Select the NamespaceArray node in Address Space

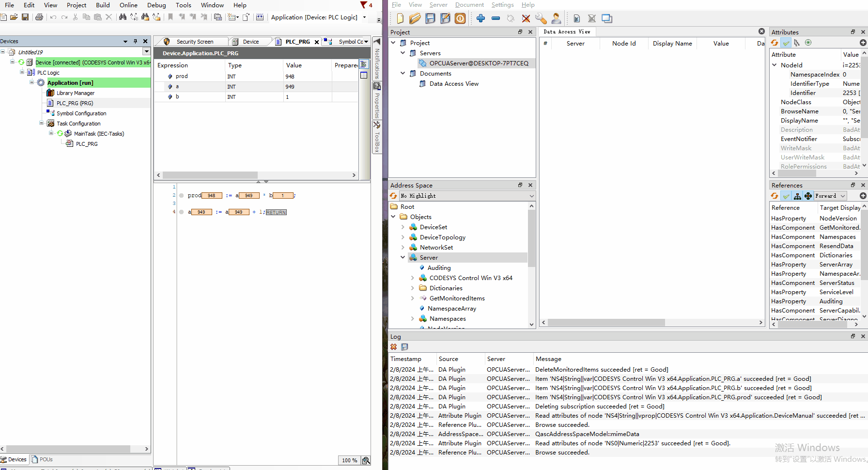pos(451,309)
